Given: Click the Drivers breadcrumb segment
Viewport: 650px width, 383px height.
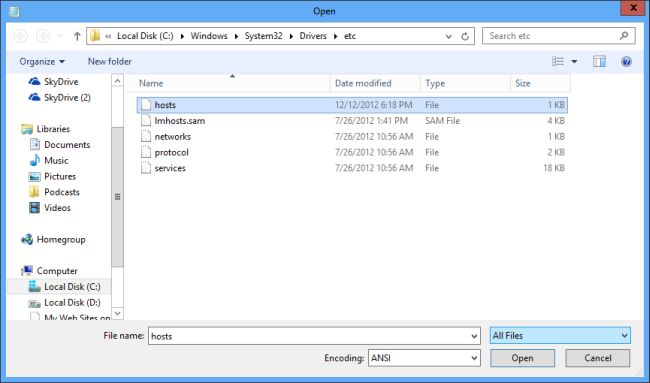Looking at the screenshot, I should coord(313,36).
